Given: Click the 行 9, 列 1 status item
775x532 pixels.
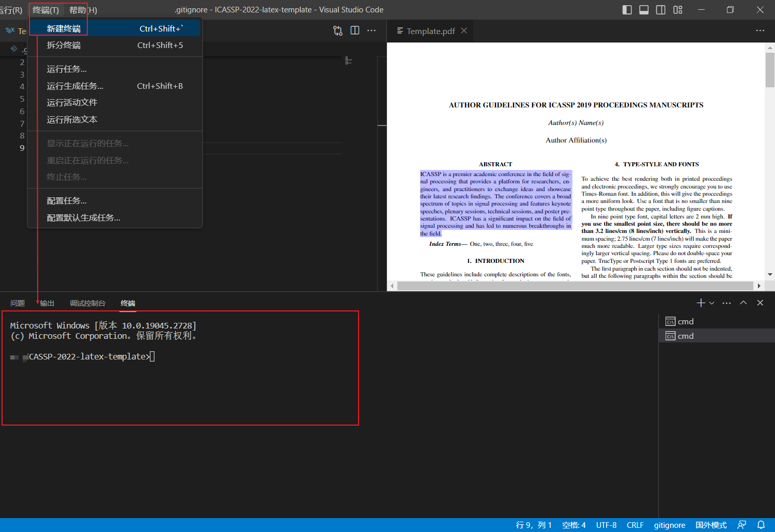Looking at the screenshot, I should [x=534, y=525].
